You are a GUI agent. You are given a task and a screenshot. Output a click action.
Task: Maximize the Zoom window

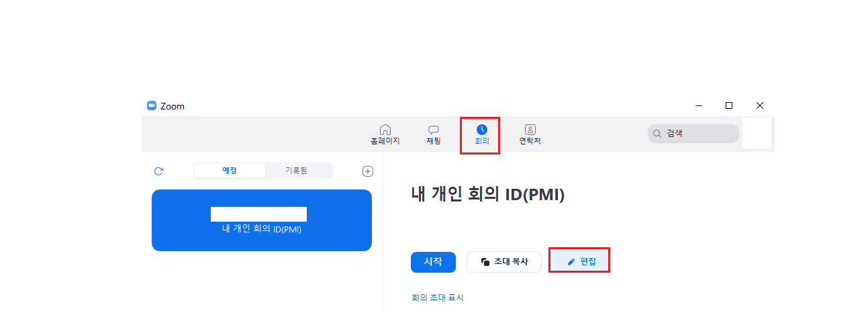[x=729, y=105]
